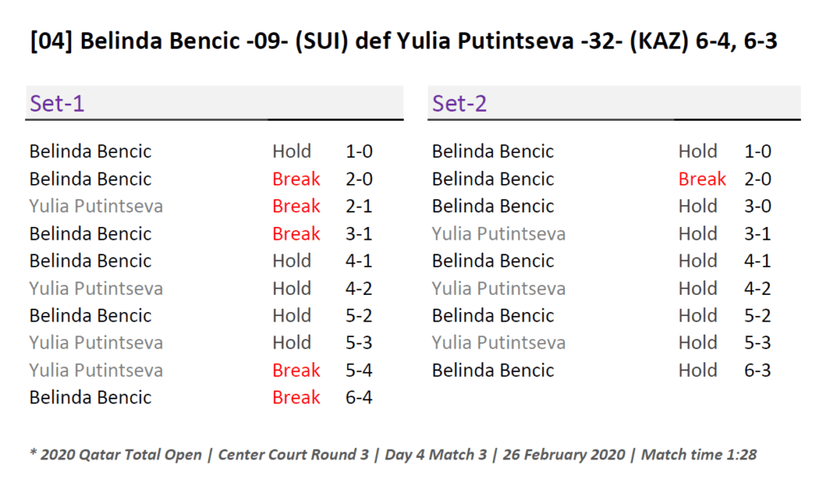Click the 3-0 score in Set-2

[758, 207]
